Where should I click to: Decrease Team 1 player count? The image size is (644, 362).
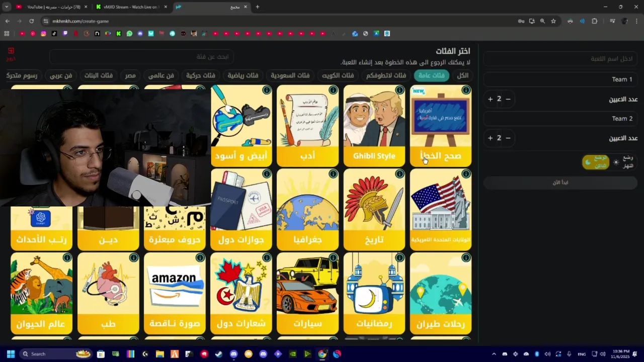click(508, 99)
